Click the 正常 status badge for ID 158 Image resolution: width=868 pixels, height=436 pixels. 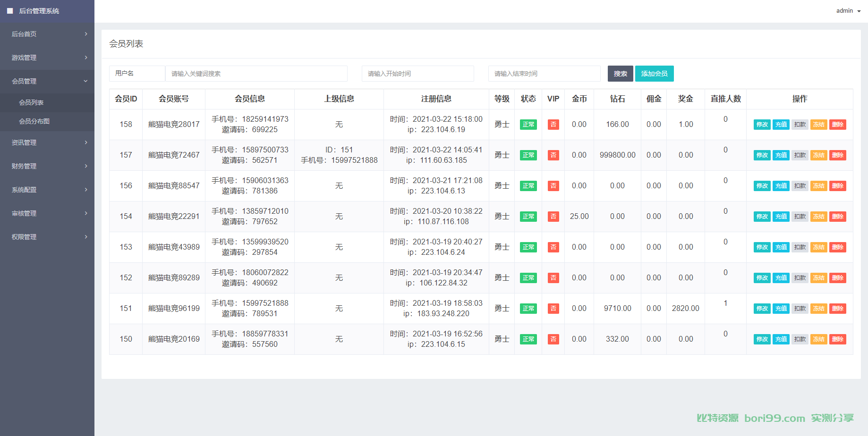(x=528, y=125)
